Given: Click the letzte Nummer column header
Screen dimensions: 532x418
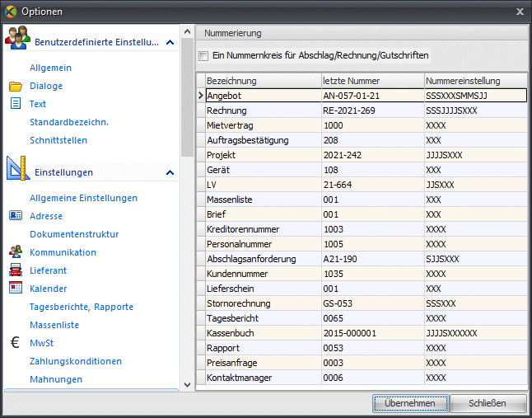Looking at the screenshot, I should (x=373, y=81).
